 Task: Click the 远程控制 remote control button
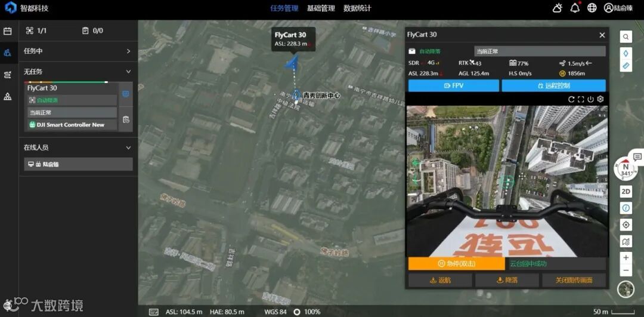(553, 85)
